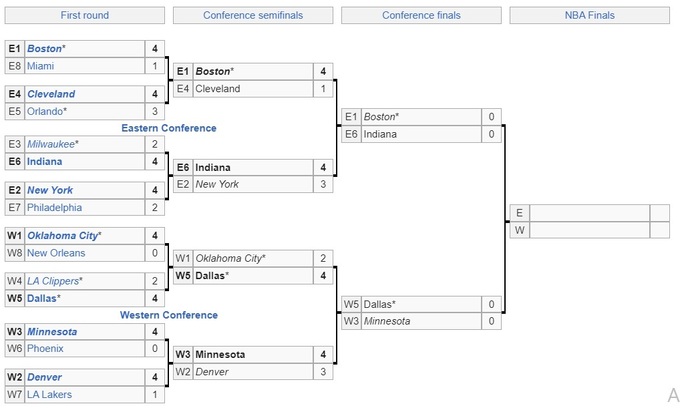Open Boston in the Conference semifinals column
Viewport: 680px width, 408px height.
212,71
